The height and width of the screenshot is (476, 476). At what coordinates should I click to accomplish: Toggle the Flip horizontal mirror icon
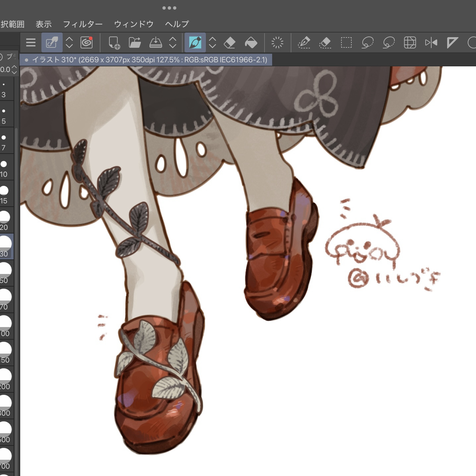(x=431, y=42)
